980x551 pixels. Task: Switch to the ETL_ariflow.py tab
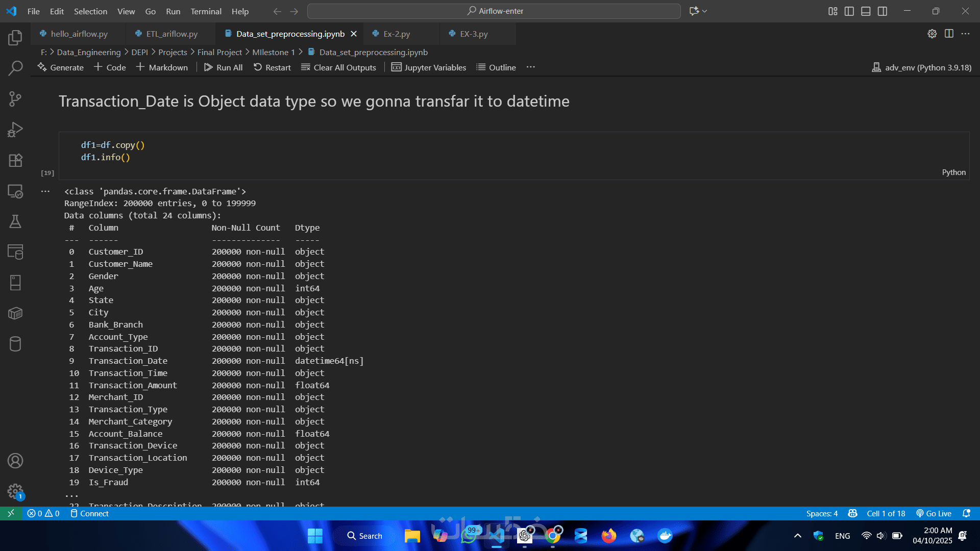click(171, 34)
